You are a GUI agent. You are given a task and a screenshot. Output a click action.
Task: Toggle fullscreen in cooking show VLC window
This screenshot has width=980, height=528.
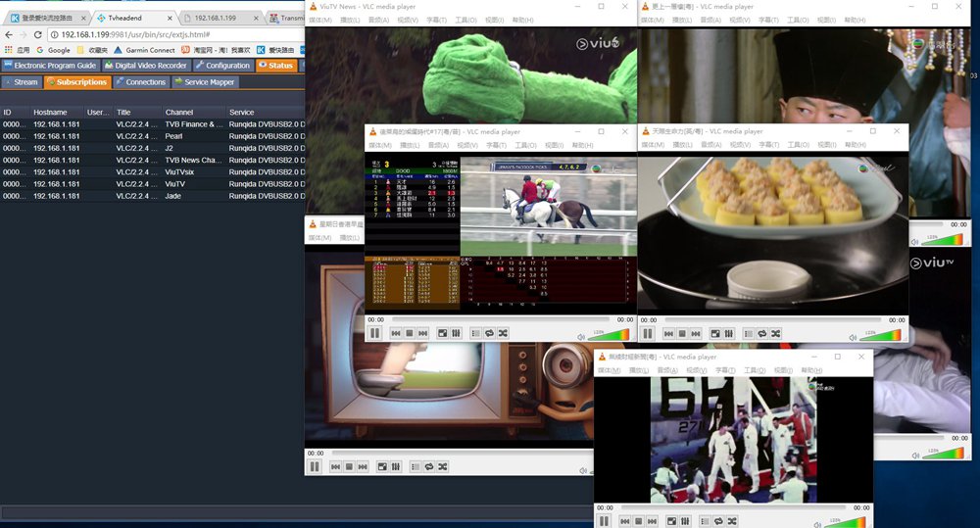[715, 333]
